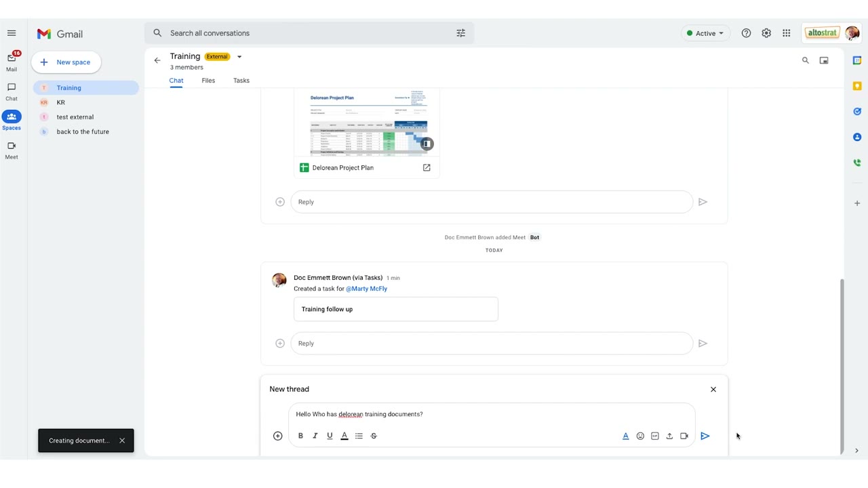This screenshot has height=488, width=868.
Task: Open Meet in the left rail
Action: click(x=12, y=150)
